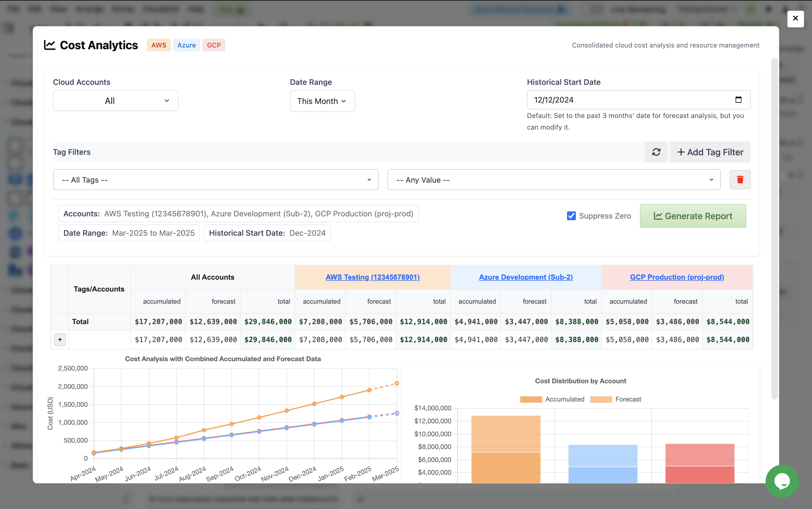The height and width of the screenshot is (509, 812).
Task: Click GCP total $8,544,000 in Total row
Action: click(x=727, y=321)
